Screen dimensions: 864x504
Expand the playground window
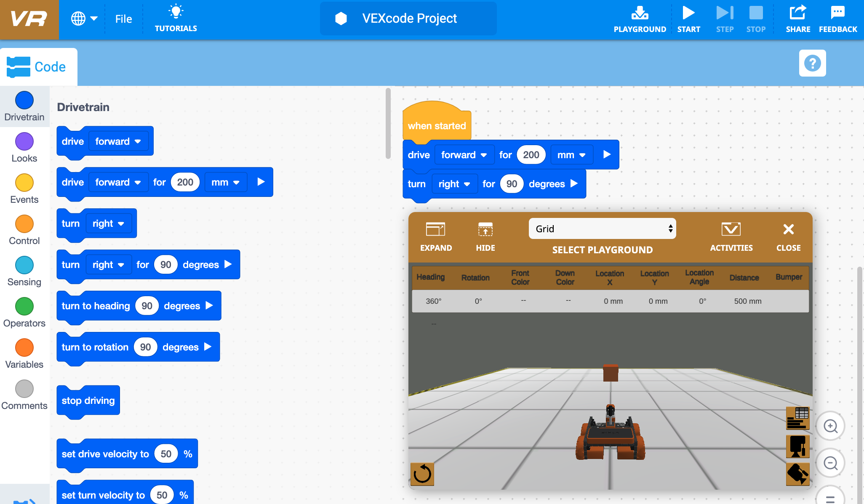pyautogui.click(x=436, y=236)
